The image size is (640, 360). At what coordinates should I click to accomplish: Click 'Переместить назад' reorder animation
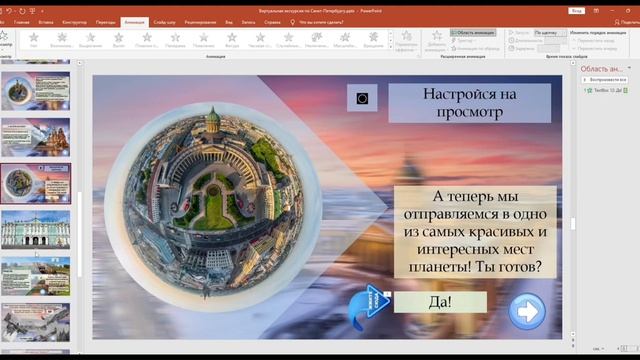point(594,40)
